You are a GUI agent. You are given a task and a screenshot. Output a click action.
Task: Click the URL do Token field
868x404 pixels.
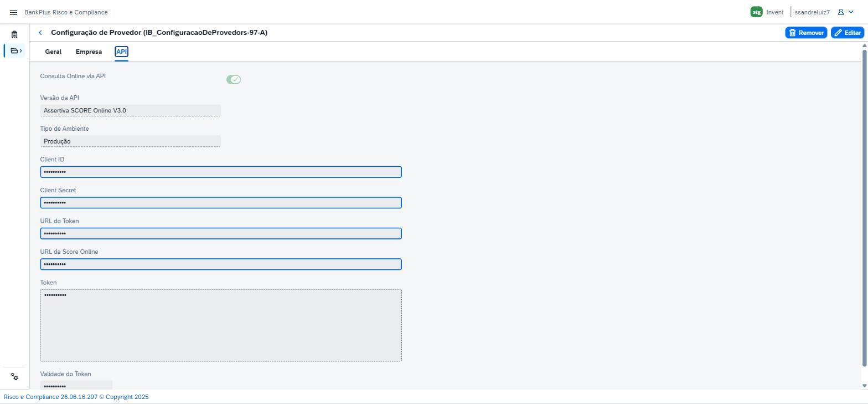221,233
